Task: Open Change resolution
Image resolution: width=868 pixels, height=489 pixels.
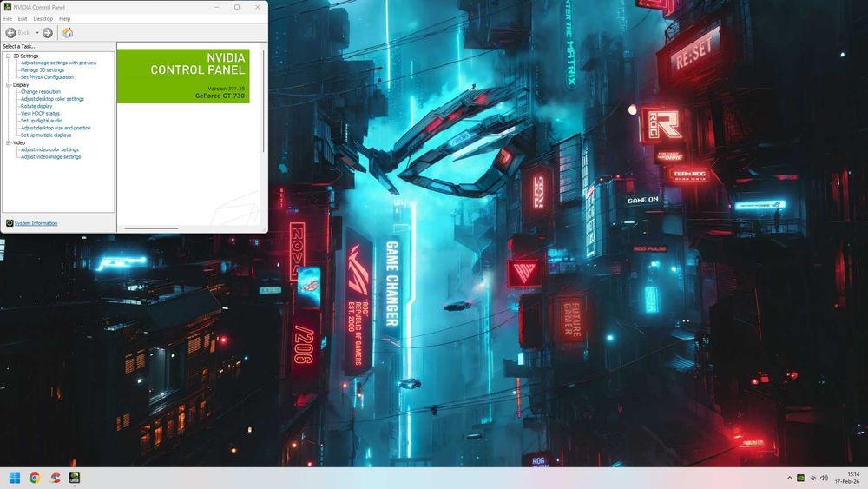Action: click(x=41, y=92)
